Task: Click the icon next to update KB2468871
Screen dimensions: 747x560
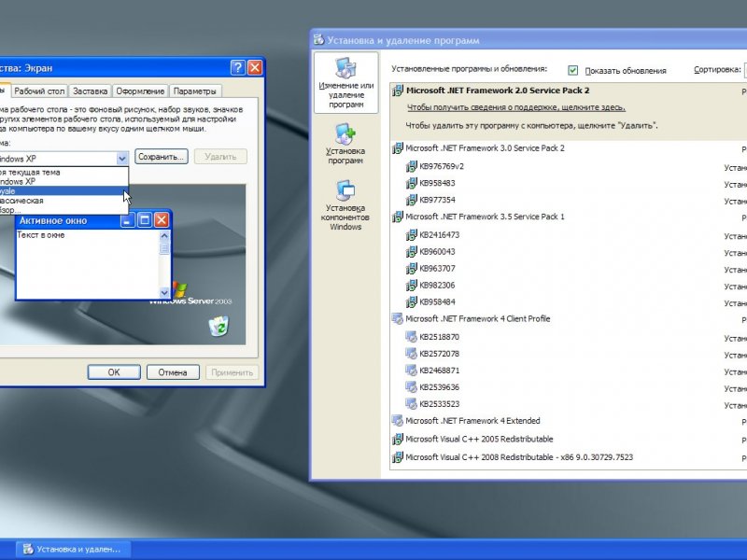Action: [x=411, y=371]
